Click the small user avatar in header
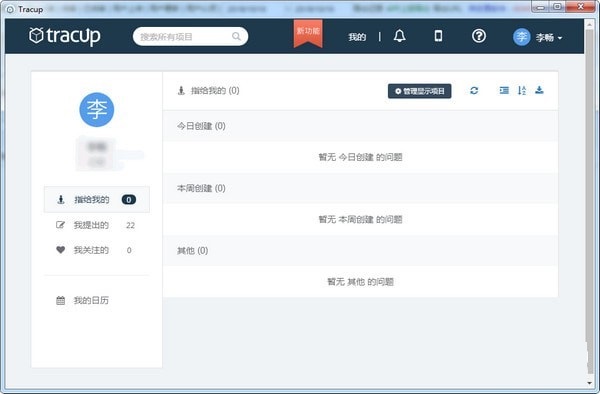The height and width of the screenshot is (394, 600). click(522, 37)
